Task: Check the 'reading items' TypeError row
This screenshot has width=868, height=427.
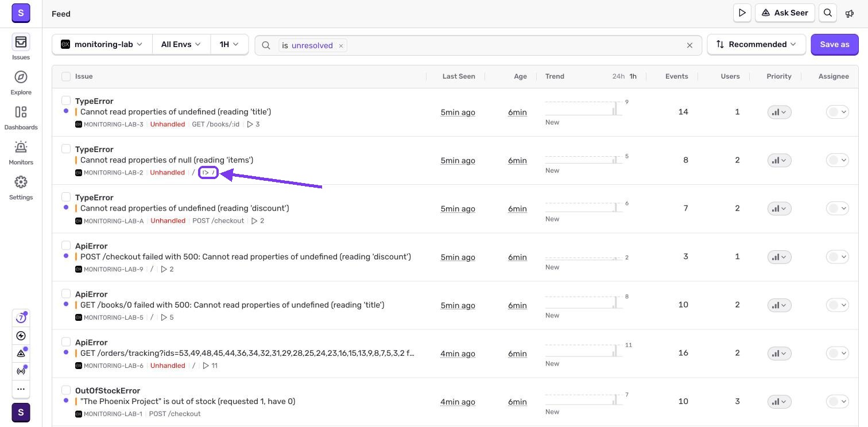Action: pyautogui.click(x=66, y=149)
